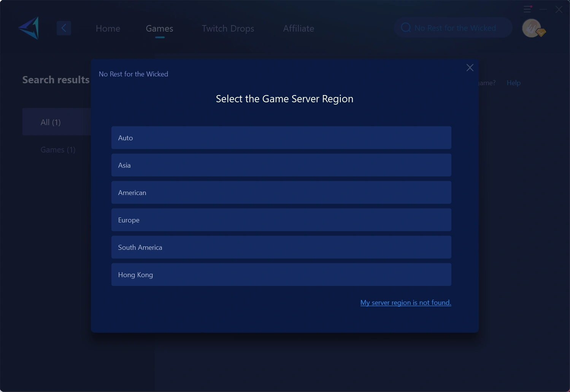Select the Auto server region option

281,138
